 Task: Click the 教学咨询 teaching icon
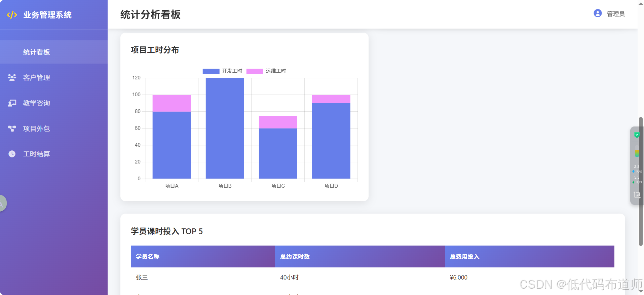(12, 103)
